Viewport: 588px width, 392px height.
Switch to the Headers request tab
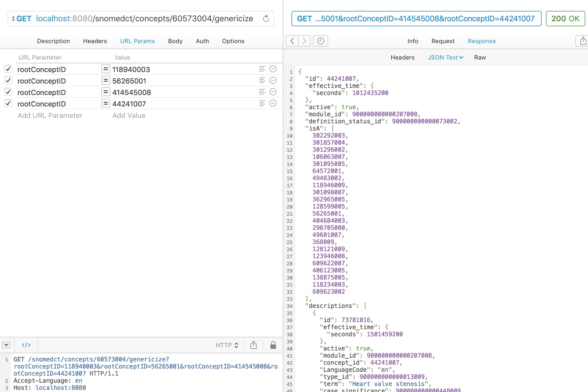tap(95, 41)
